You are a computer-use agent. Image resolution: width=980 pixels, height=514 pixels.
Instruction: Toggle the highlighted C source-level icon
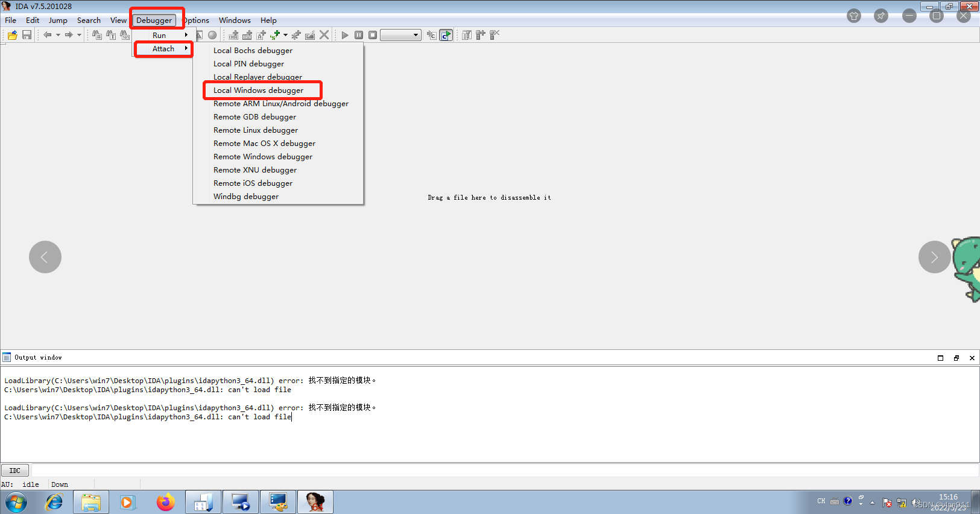[x=446, y=35]
